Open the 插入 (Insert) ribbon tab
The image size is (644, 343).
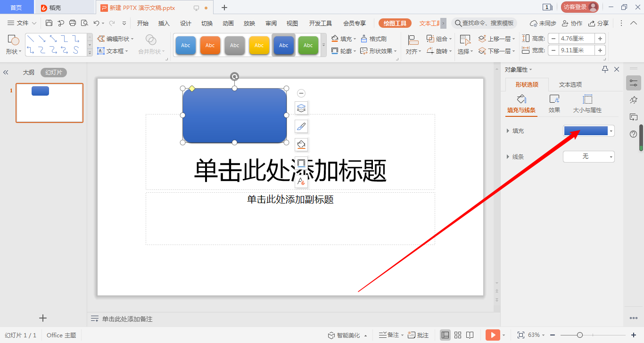click(164, 23)
